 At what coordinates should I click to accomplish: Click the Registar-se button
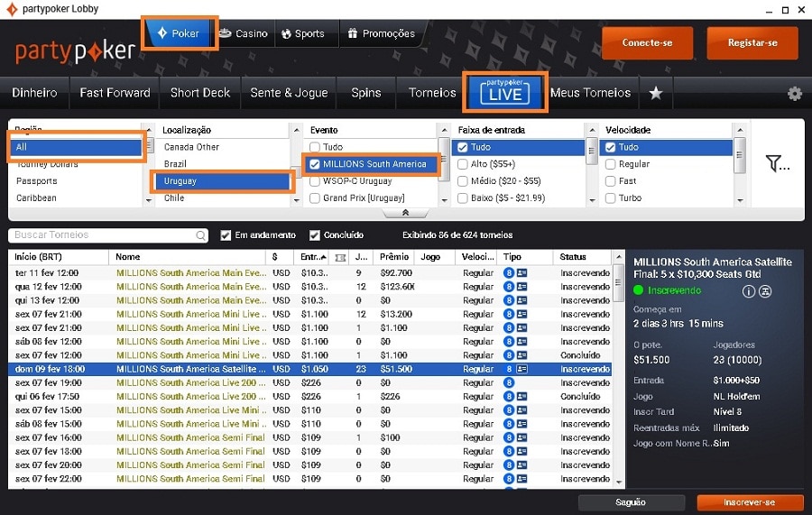(x=752, y=43)
